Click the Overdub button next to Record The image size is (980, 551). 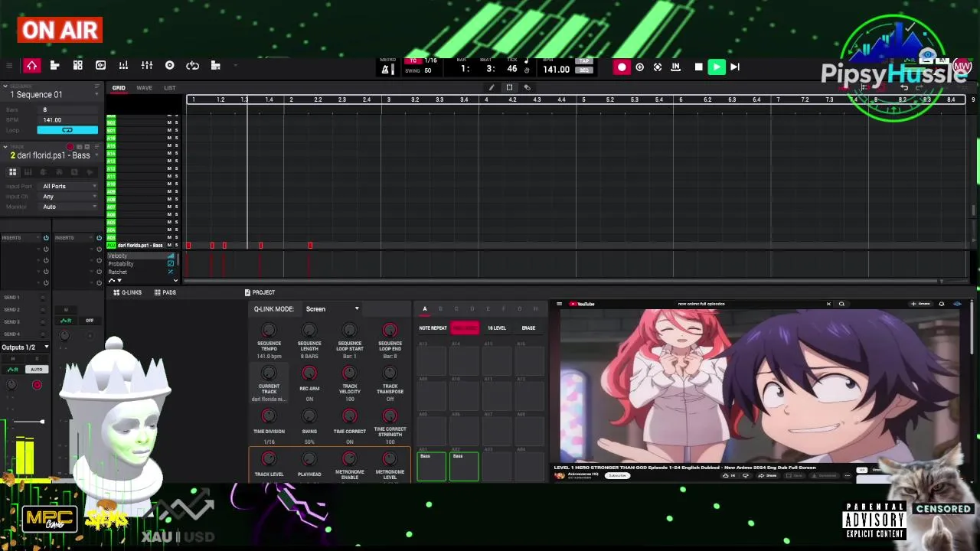point(640,67)
